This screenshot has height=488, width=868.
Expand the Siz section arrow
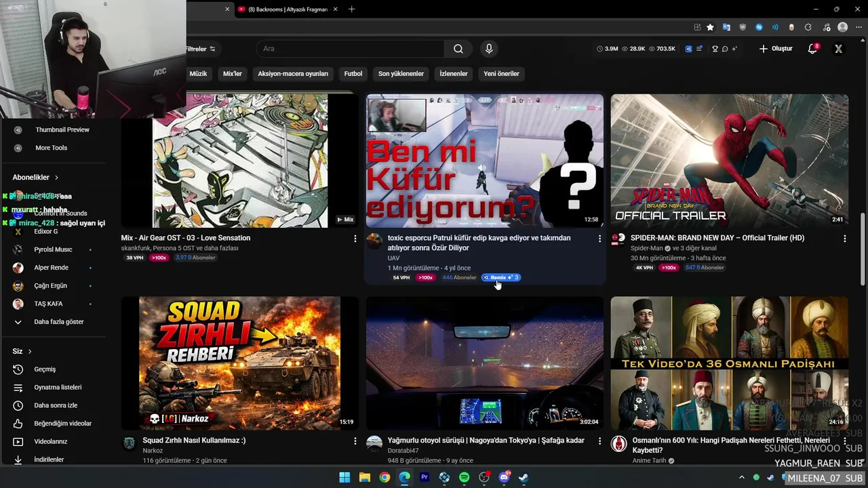click(30, 352)
